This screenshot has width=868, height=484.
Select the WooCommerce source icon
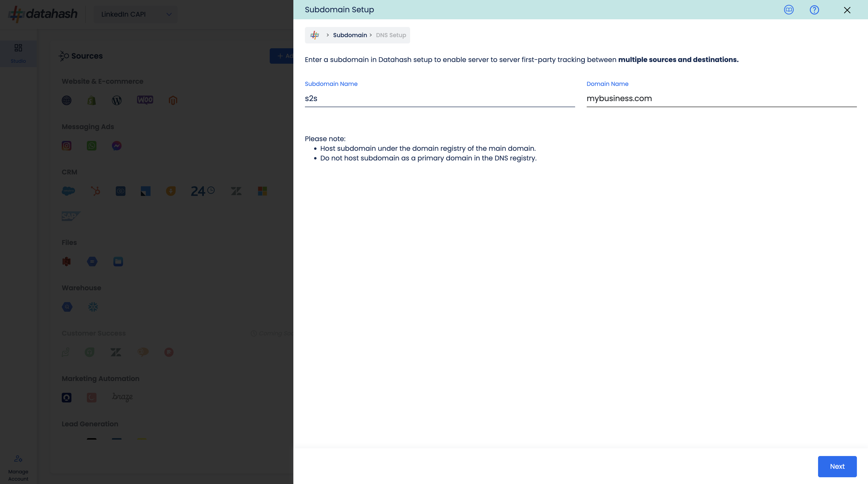click(x=145, y=100)
